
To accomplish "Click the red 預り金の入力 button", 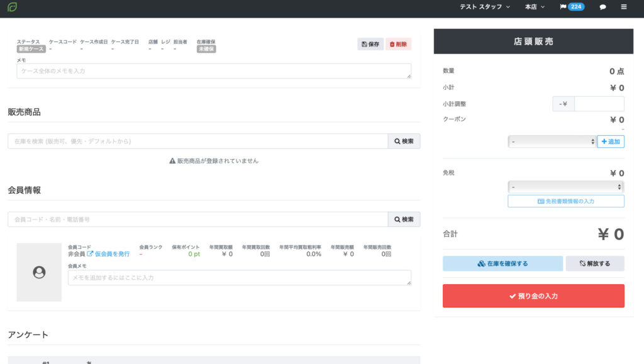I will pos(533,296).
